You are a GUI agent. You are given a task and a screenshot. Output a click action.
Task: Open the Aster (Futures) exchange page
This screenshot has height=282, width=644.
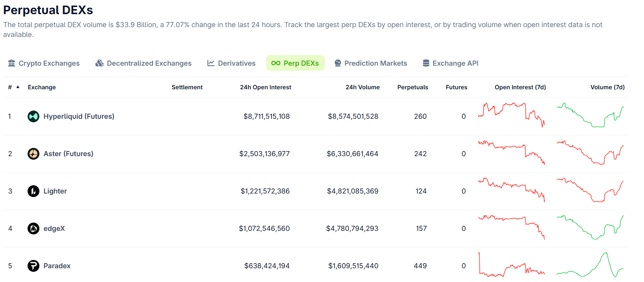click(x=68, y=154)
